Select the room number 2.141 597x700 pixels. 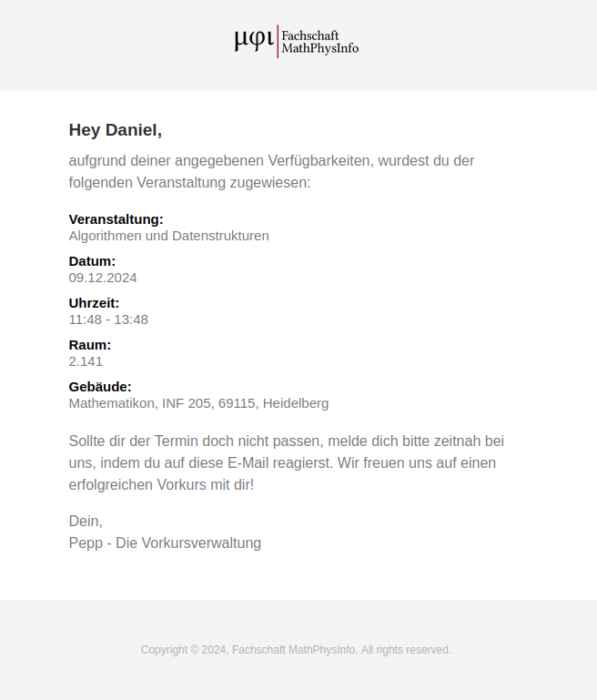pos(86,361)
